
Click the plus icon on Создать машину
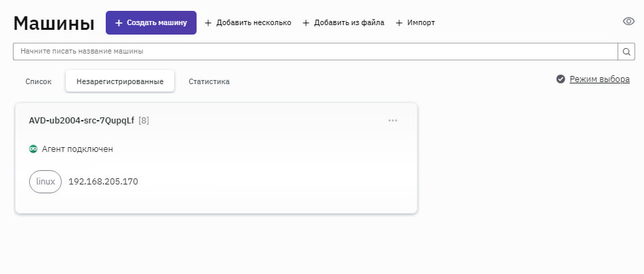(x=119, y=23)
